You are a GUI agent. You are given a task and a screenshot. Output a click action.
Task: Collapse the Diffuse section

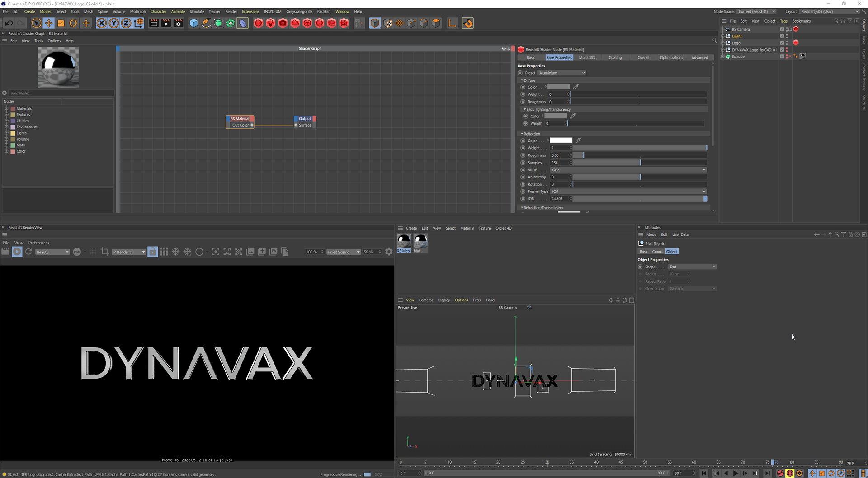point(522,80)
